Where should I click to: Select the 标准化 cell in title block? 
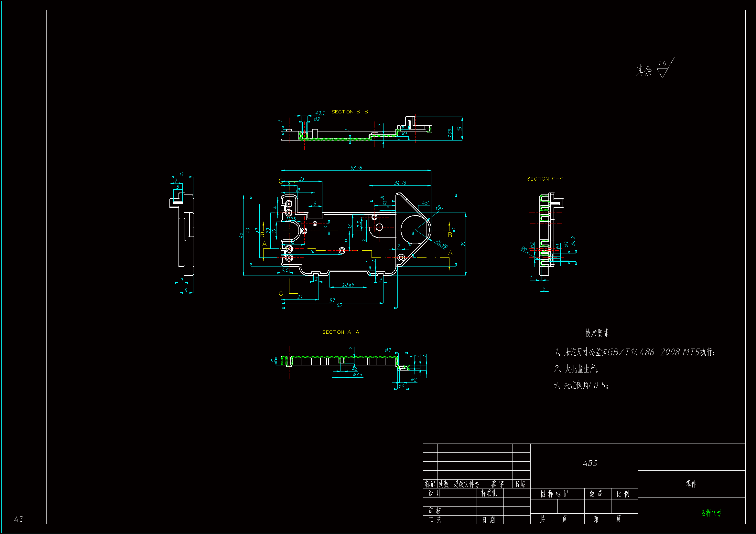pos(489,493)
